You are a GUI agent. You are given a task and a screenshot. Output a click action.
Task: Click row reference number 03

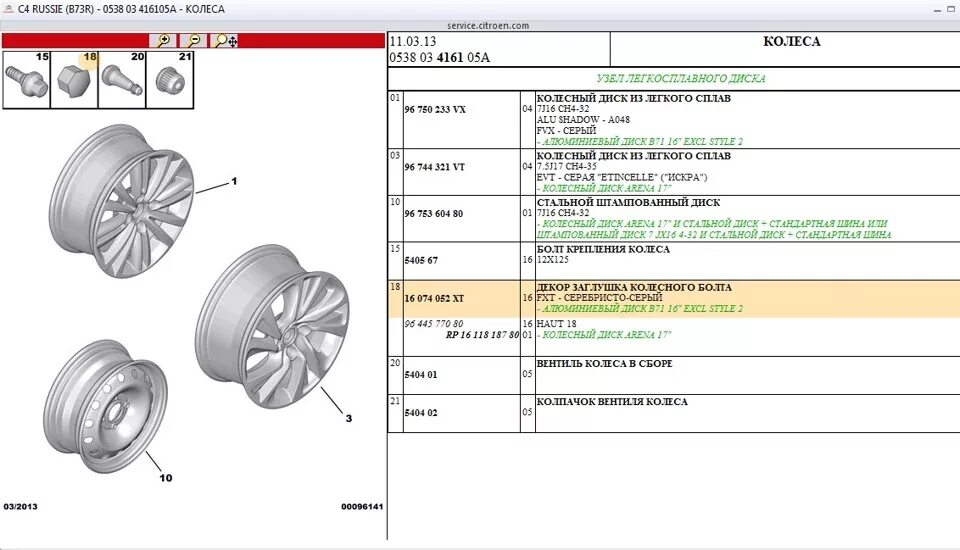click(395, 156)
